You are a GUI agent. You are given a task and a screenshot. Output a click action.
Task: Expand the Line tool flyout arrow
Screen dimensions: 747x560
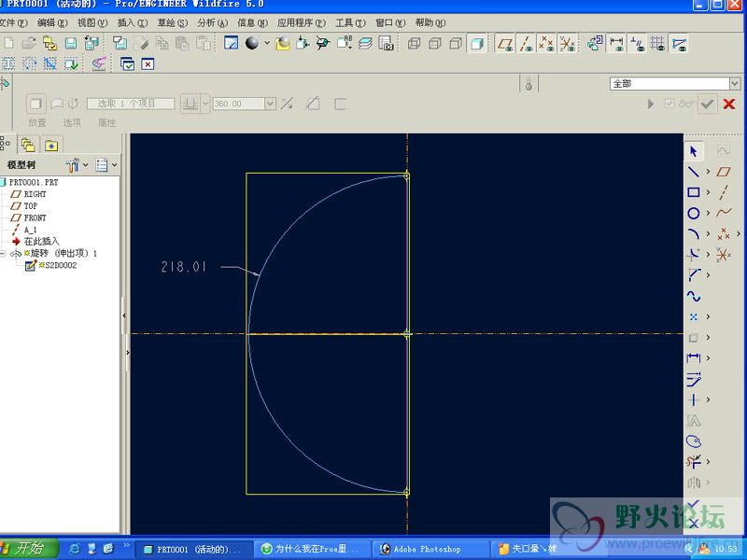pos(708,172)
